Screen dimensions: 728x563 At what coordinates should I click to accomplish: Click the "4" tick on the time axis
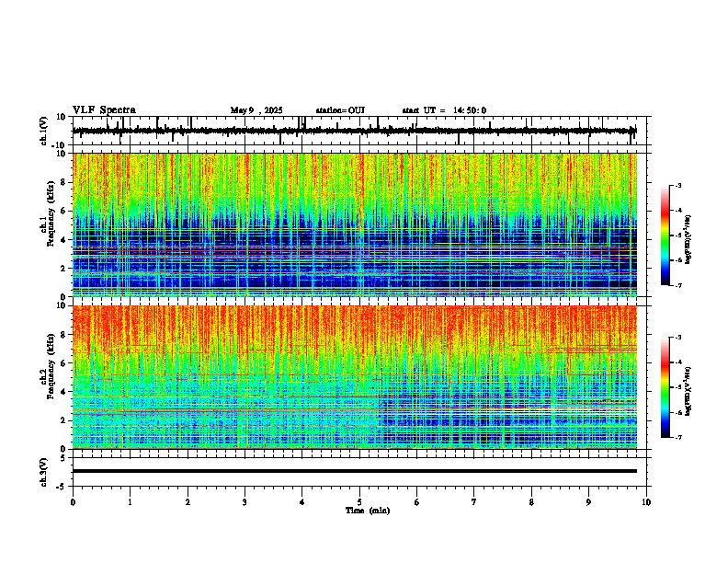(302, 502)
